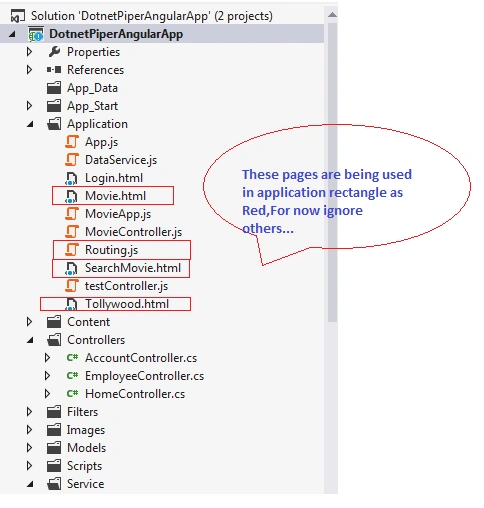This screenshot has width=484, height=508.
Task: Expand the References node
Action: coord(29,70)
